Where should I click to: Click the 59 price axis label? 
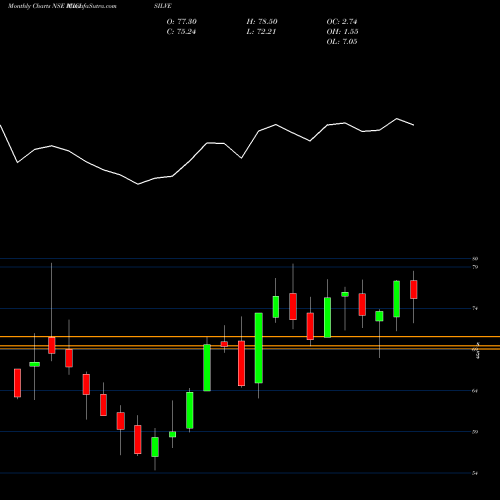click(475, 432)
